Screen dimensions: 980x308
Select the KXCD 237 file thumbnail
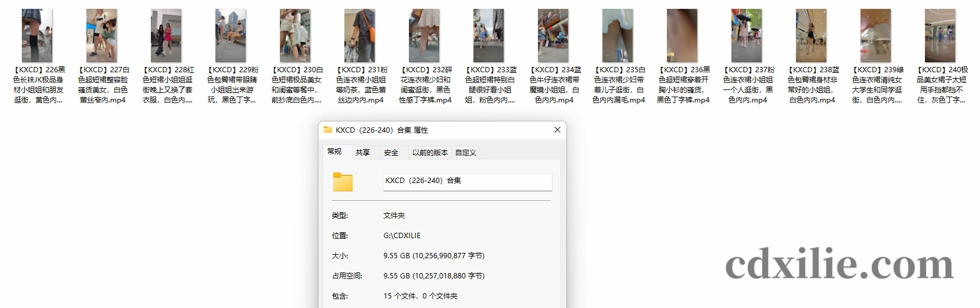tap(747, 36)
